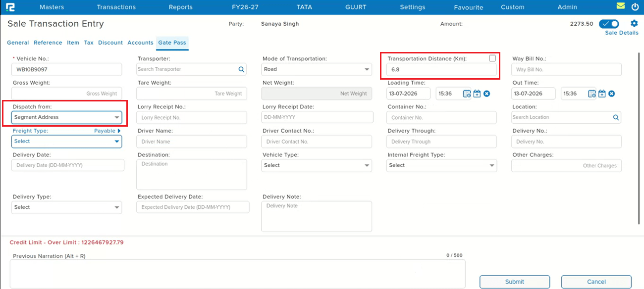644x289 pixels.
Task: Click the Sale Details link
Action: pos(622,33)
